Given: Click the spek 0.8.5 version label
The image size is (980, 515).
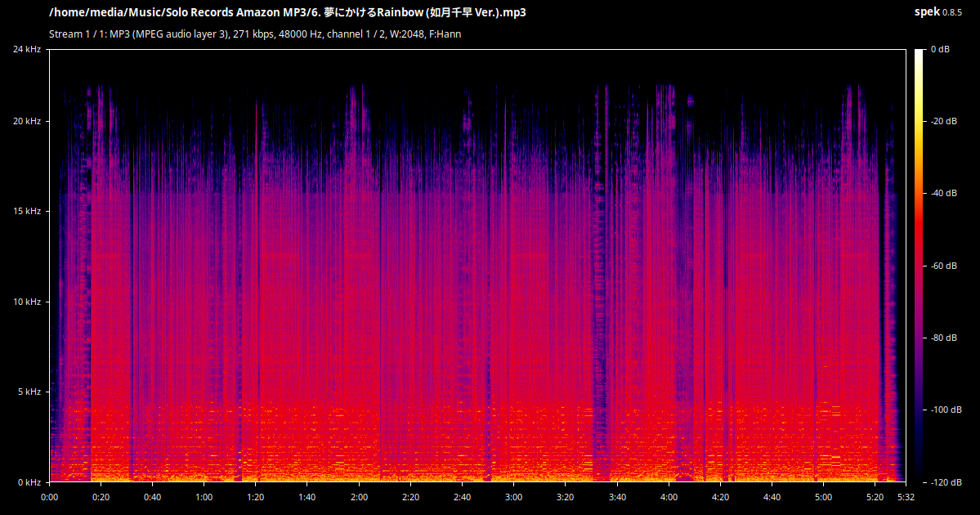Looking at the screenshot, I should pyautogui.click(x=938, y=12).
